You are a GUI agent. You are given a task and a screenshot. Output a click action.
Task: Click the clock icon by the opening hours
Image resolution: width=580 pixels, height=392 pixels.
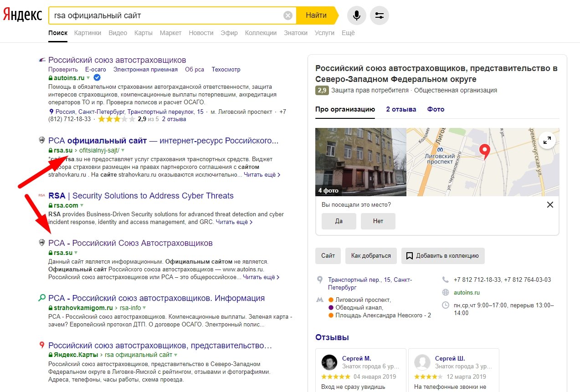pos(446,305)
